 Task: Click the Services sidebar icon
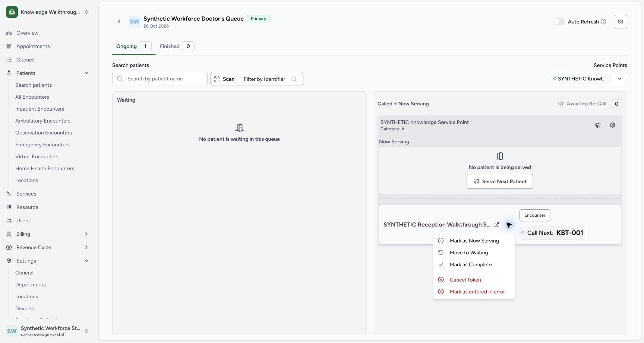tap(9, 194)
